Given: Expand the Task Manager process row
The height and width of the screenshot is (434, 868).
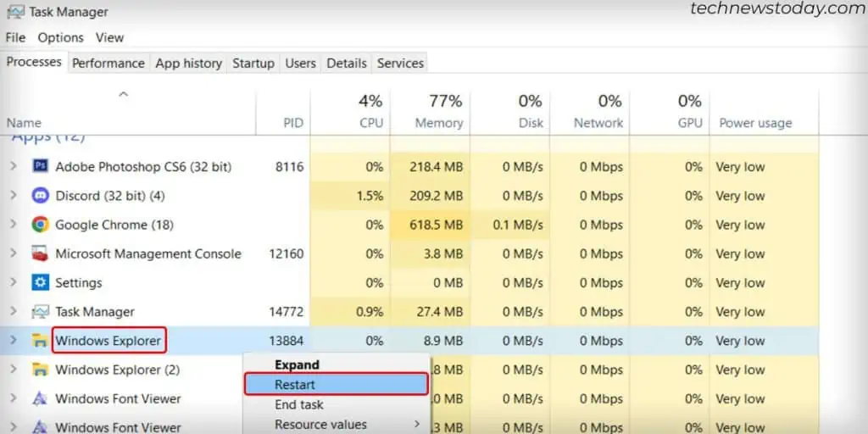Looking at the screenshot, I should point(14,312).
